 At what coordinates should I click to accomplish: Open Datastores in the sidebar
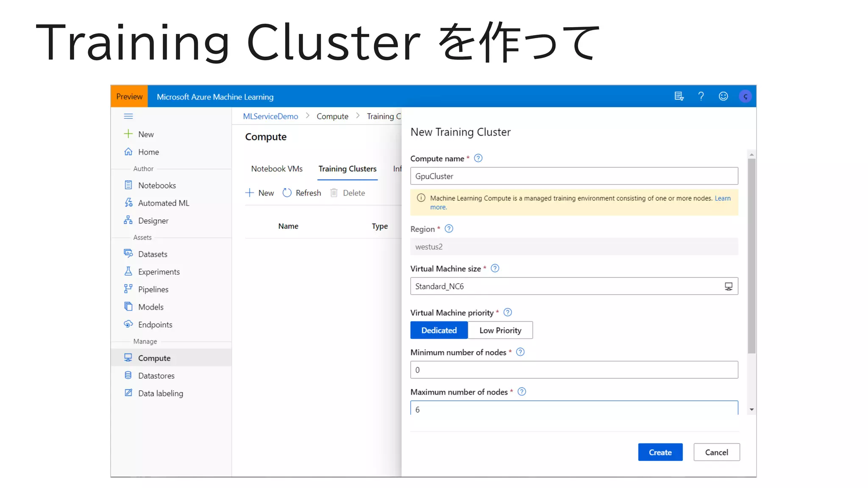click(156, 376)
